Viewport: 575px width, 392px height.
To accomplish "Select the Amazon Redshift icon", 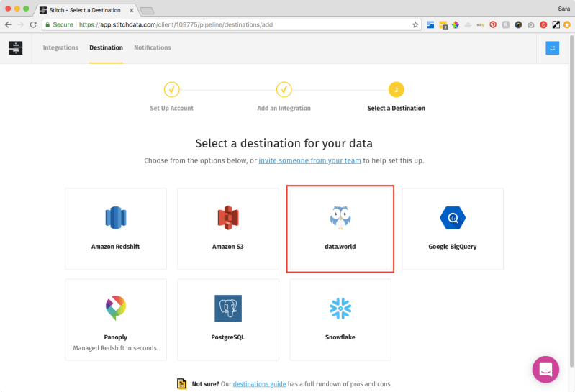I will pyautogui.click(x=116, y=218).
